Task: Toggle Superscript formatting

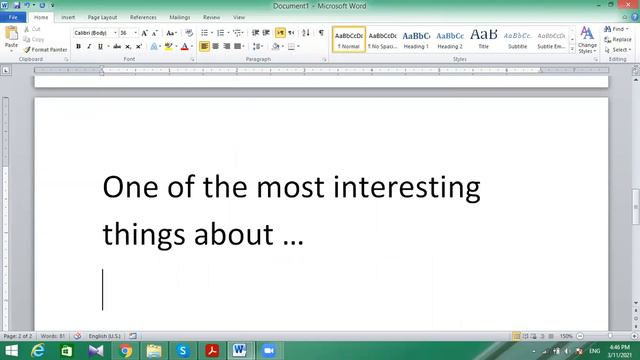Action: (139, 47)
